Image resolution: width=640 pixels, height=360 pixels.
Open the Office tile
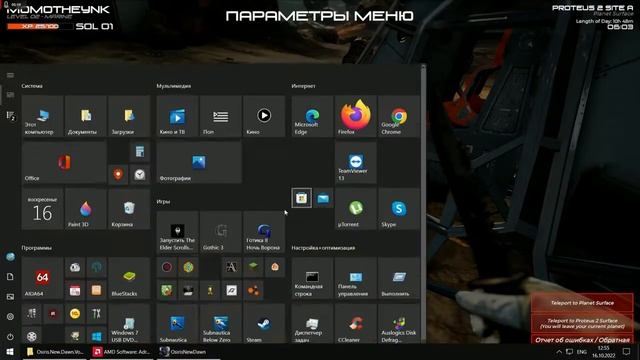point(64,162)
